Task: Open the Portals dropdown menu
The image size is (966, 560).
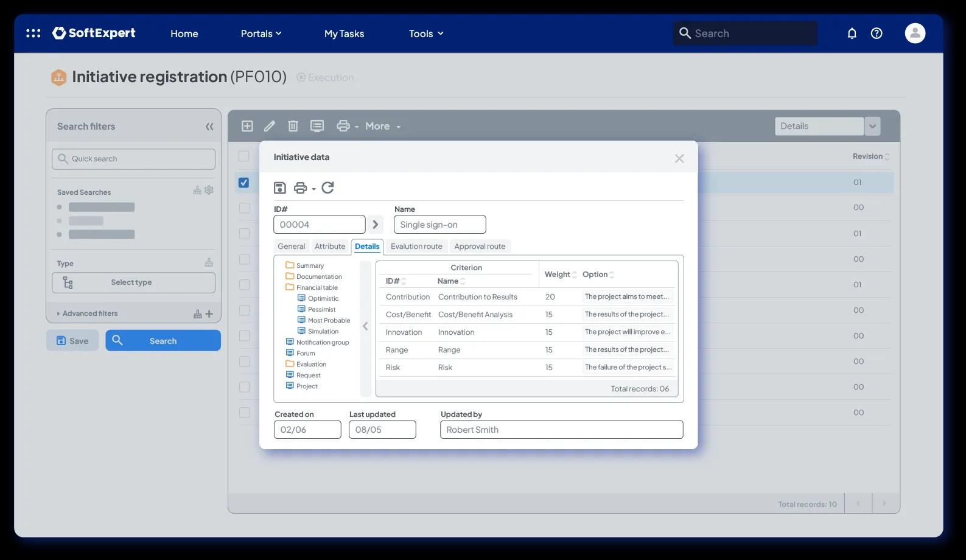Action: click(x=261, y=33)
